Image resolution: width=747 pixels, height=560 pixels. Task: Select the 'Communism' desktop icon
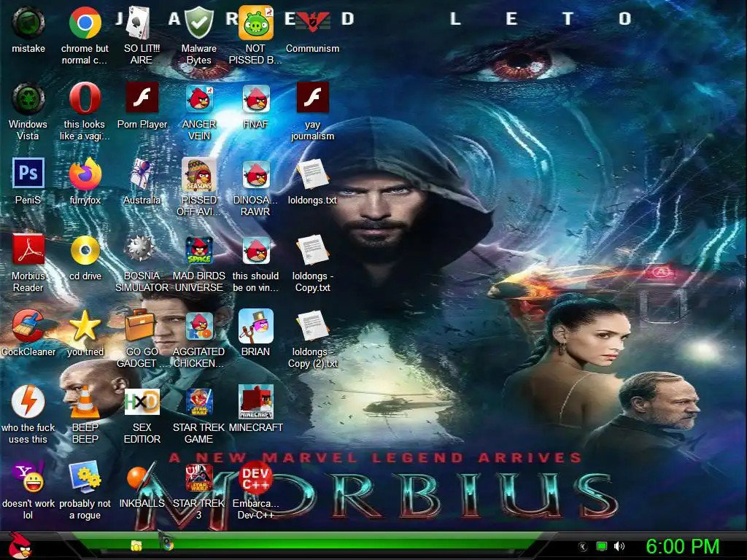click(x=312, y=23)
